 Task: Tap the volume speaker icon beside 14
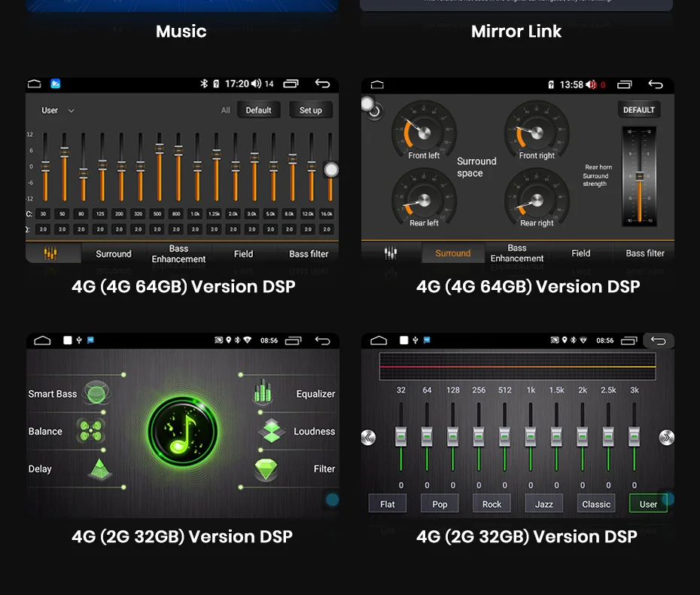point(256,84)
